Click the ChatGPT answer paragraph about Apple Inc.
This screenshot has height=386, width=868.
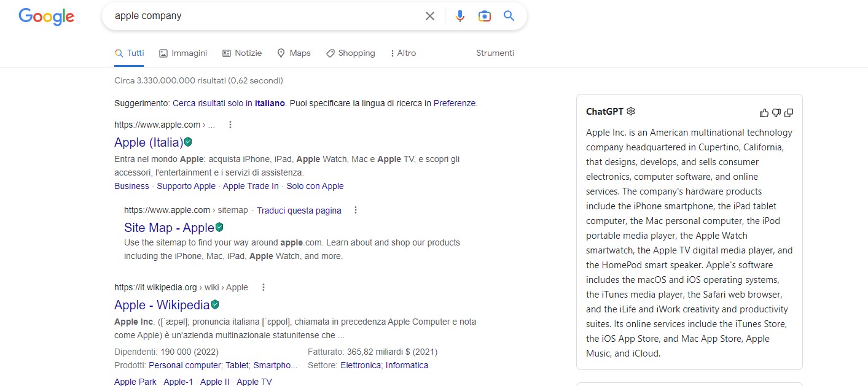[689, 243]
